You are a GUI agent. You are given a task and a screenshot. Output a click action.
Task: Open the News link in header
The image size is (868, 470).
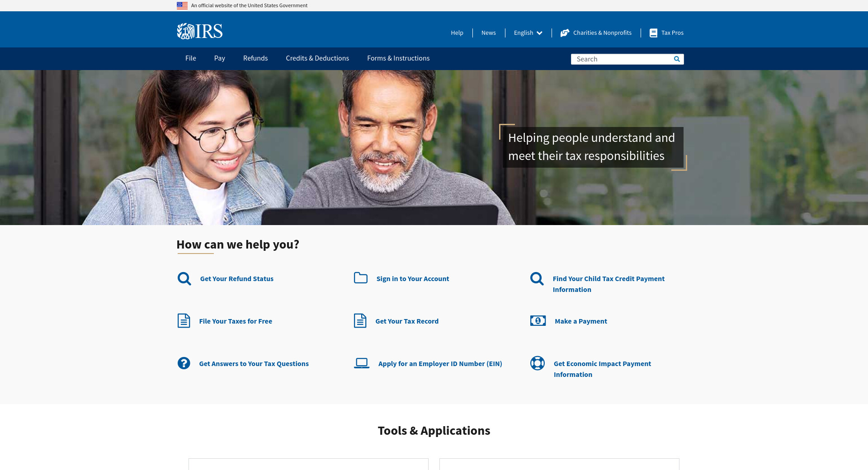pyautogui.click(x=488, y=33)
